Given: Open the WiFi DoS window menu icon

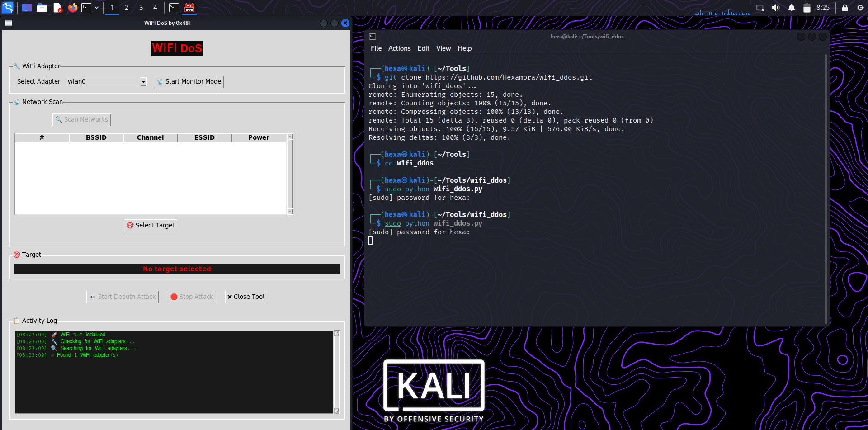Looking at the screenshot, I should (x=9, y=23).
